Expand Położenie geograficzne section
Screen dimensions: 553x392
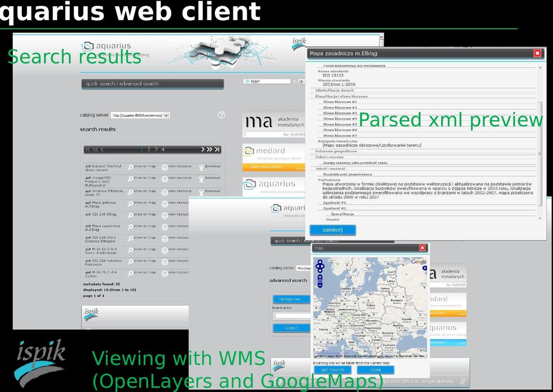336,151
